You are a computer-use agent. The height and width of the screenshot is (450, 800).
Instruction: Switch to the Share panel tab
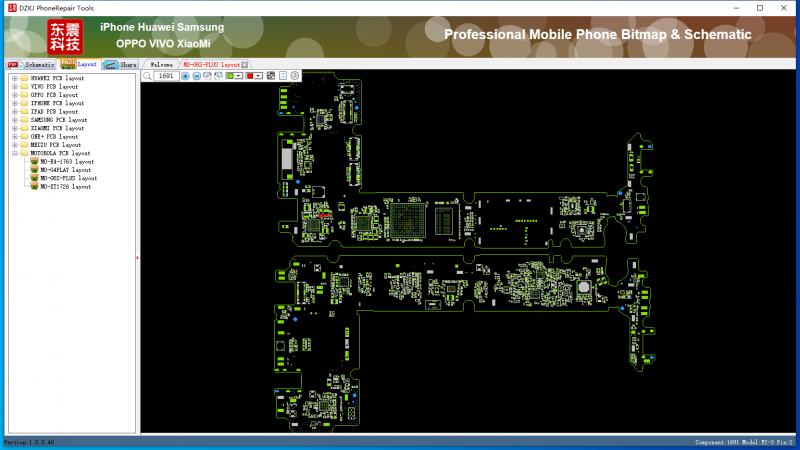(119, 64)
